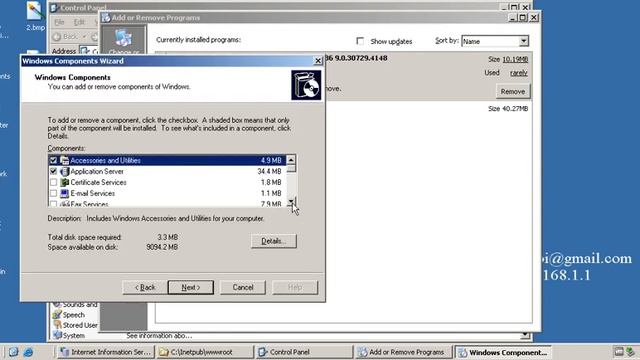Switch to Internet Information Services taskbar window
This screenshot has width=640, height=360.
pyautogui.click(x=105, y=352)
